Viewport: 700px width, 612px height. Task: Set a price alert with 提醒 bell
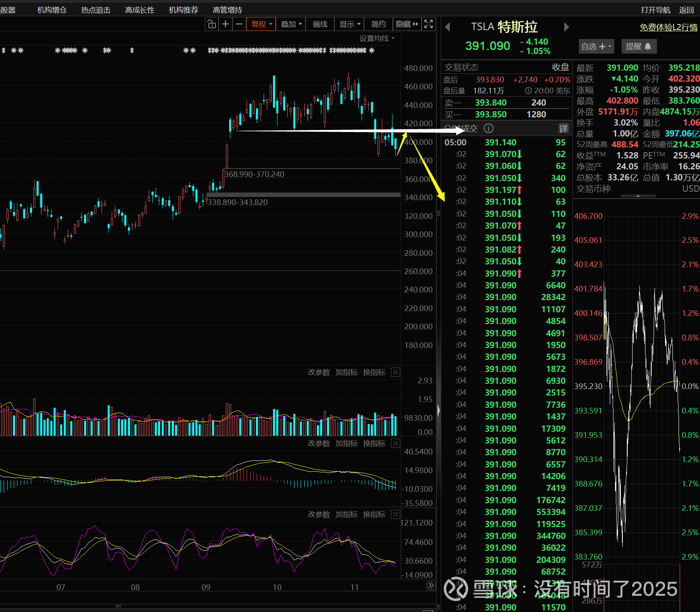tap(639, 47)
